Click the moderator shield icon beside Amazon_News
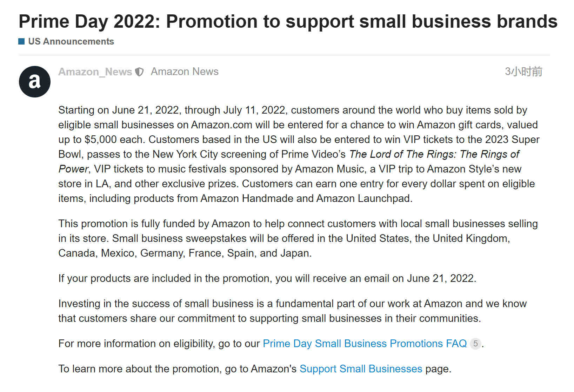This screenshot has height=392, width=574. pyautogui.click(x=140, y=72)
